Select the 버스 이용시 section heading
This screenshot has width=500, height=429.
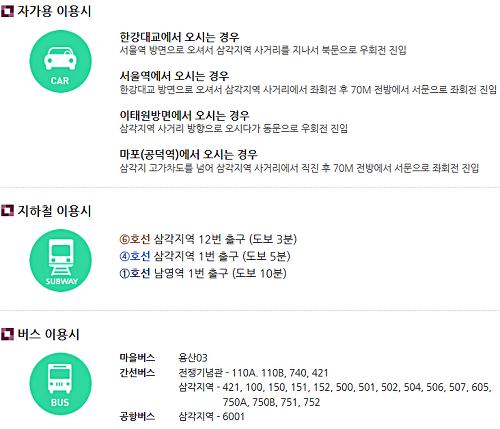coord(48,334)
